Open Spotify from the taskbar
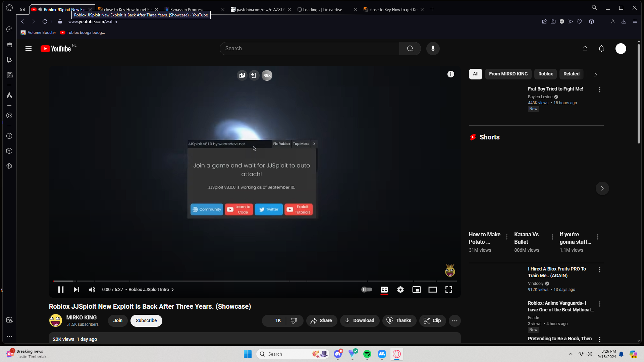The image size is (644, 362). [367, 354]
